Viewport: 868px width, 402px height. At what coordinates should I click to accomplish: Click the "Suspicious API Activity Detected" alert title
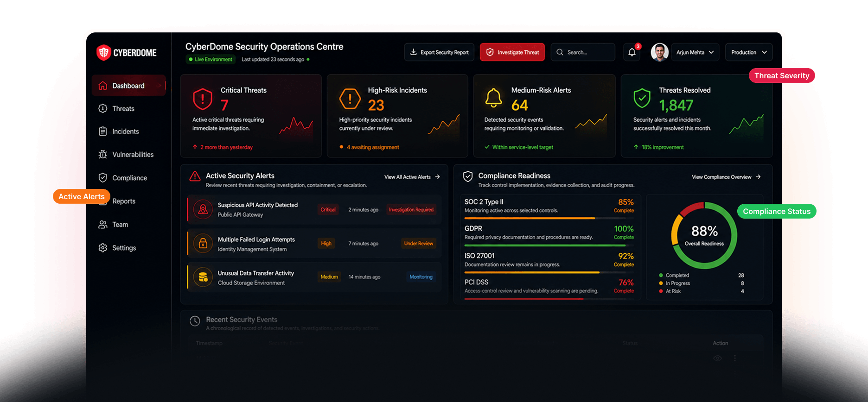(x=258, y=205)
